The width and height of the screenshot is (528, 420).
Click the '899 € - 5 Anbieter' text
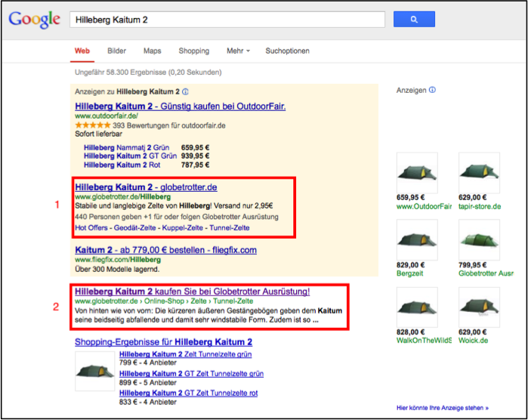(148, 383)
